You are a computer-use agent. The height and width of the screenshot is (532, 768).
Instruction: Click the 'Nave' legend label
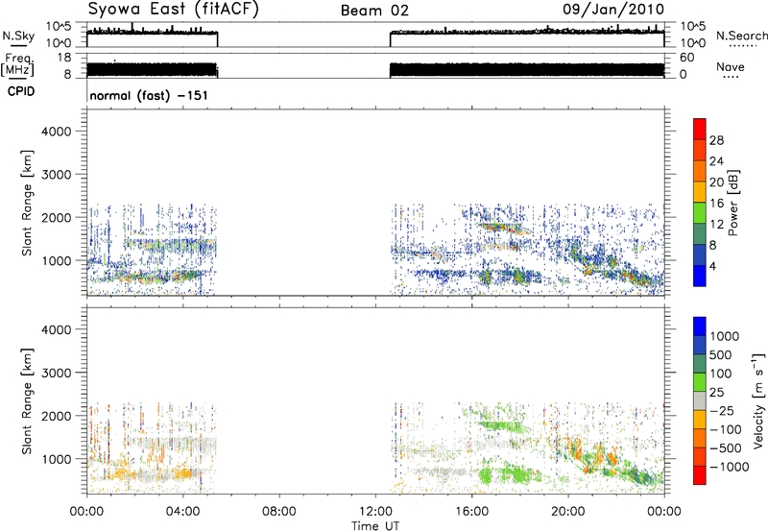pyautogui.click(x=731, y=67)
